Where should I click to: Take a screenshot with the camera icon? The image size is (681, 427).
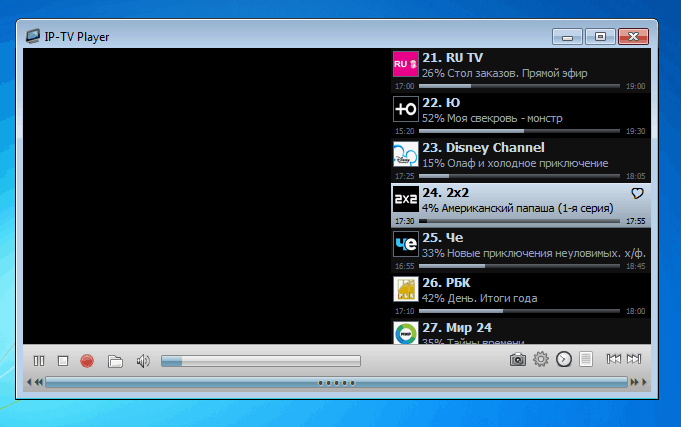[518, 359]
